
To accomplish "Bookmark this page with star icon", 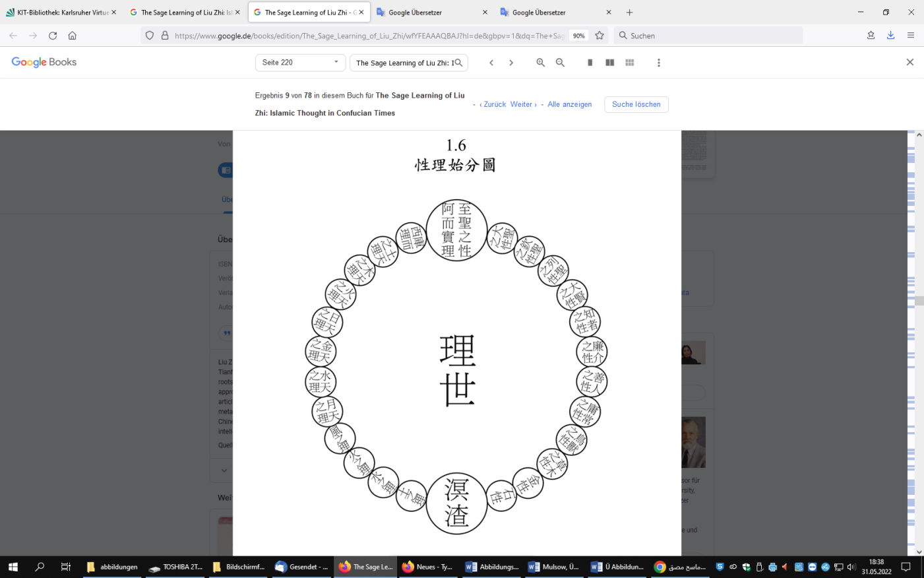I will [600, 36].
